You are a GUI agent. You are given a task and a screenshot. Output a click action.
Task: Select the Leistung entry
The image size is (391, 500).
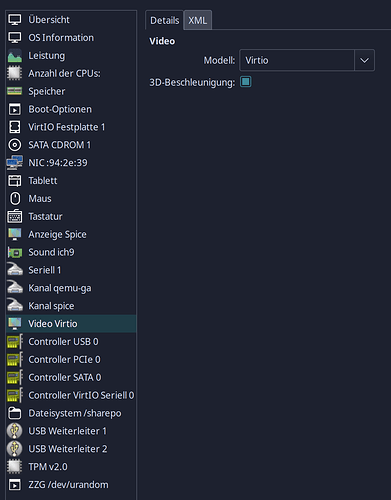click(x=71, y=56)
